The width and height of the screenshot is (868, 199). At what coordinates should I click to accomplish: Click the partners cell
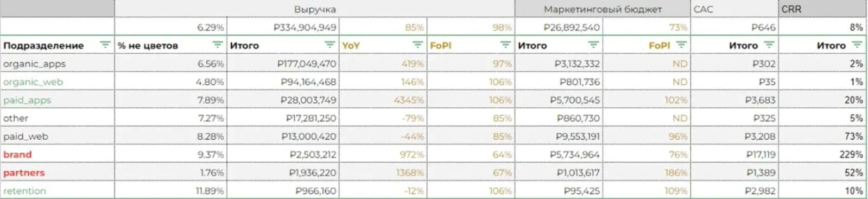57,173
